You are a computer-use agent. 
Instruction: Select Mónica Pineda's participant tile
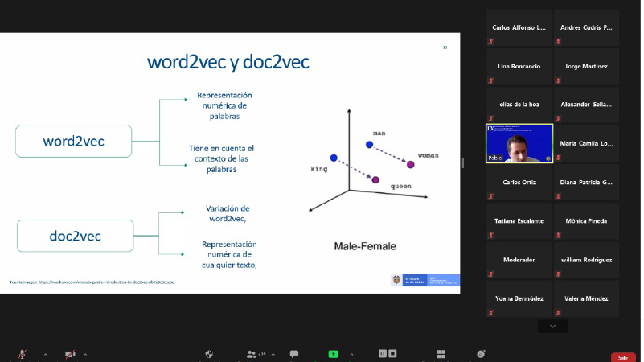coord(586,221)
